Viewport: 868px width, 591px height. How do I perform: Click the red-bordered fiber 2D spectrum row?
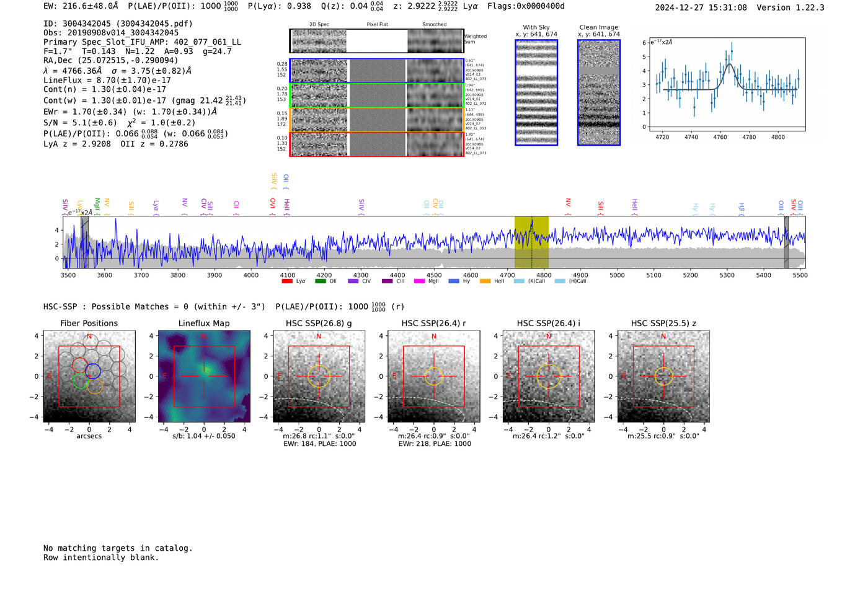[376, 144]
